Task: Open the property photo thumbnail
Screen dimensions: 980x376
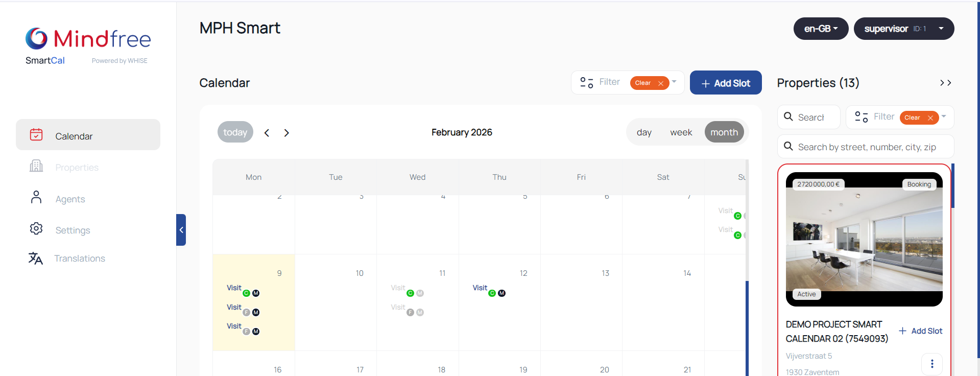Action: coord(864,239)
